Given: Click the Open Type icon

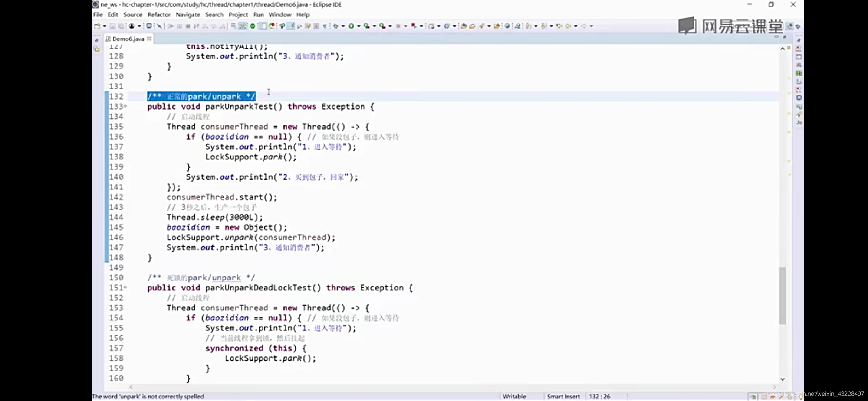Looking at the screenshot, I should (x=463, y=26).
